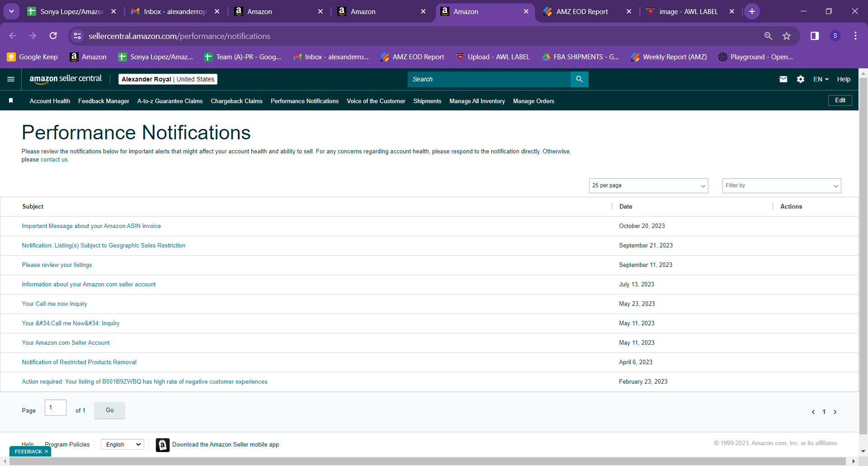Go back with the browser back arrow
The height and width of the screenshot is (466, 868).
(13, 36)
